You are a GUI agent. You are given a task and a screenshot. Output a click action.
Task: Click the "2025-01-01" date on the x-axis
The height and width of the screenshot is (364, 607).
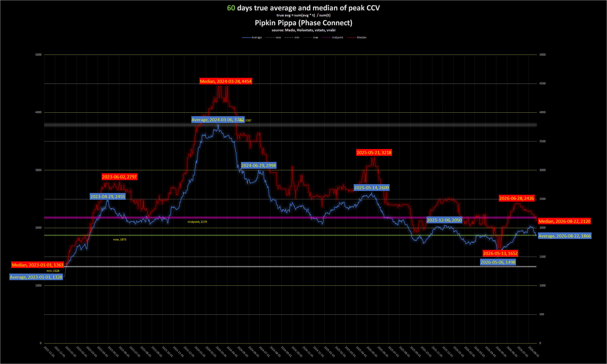pos(330,352)
